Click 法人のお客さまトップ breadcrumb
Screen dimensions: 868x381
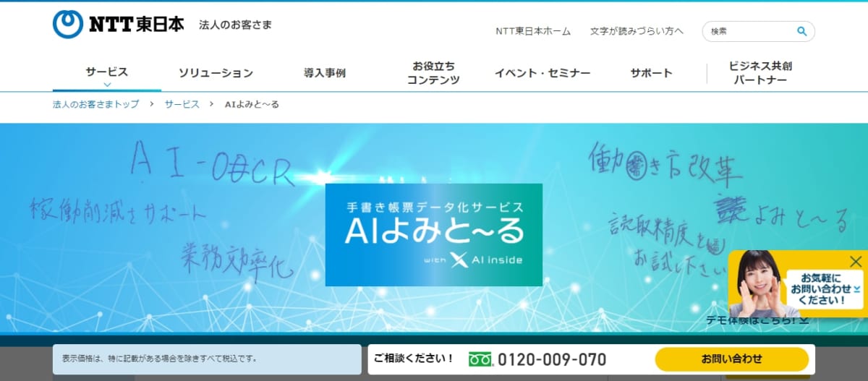(x=96, y=104)
